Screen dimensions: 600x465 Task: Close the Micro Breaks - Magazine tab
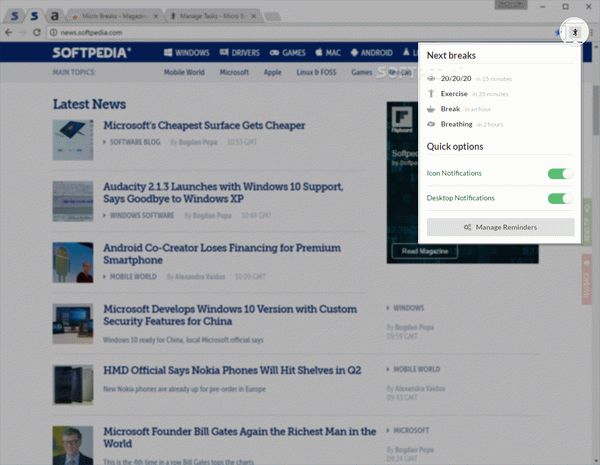tap(156, 16)
